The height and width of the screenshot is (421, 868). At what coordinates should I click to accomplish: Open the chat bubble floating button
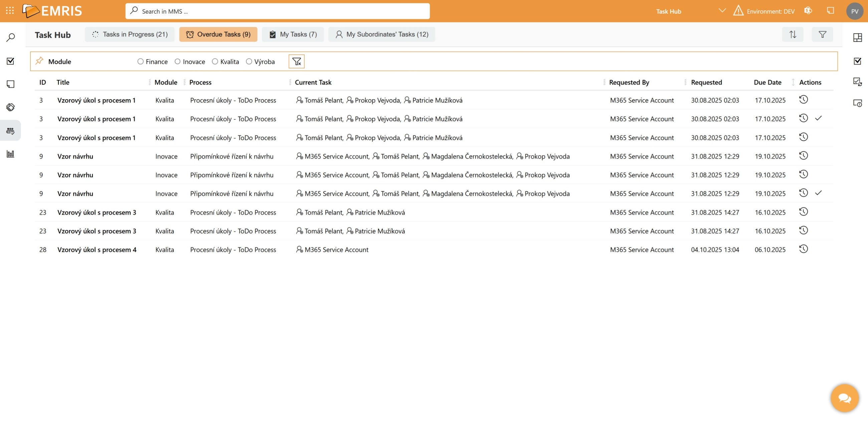844,398
